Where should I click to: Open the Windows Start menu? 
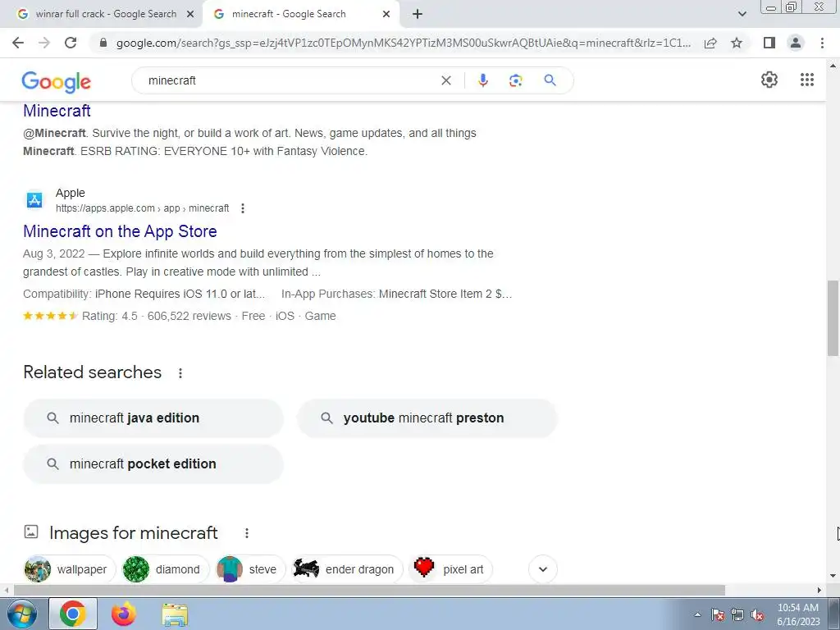[x=21, y=614]
